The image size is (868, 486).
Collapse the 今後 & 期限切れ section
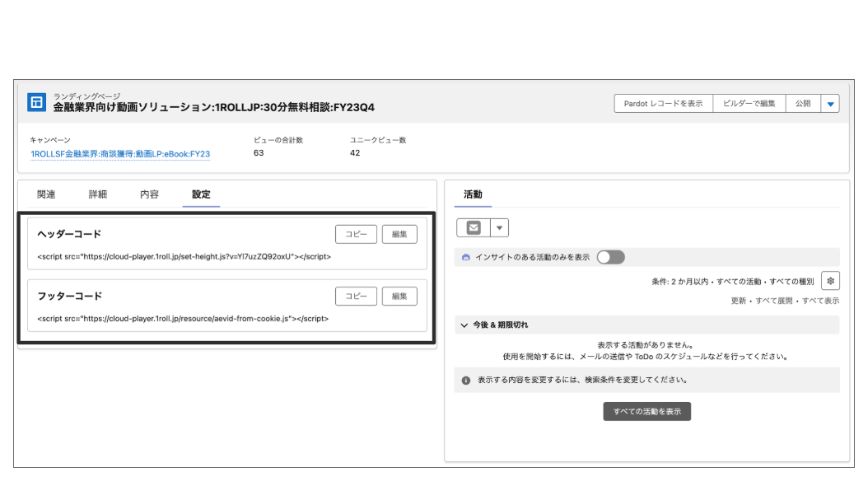pos(464,325)
